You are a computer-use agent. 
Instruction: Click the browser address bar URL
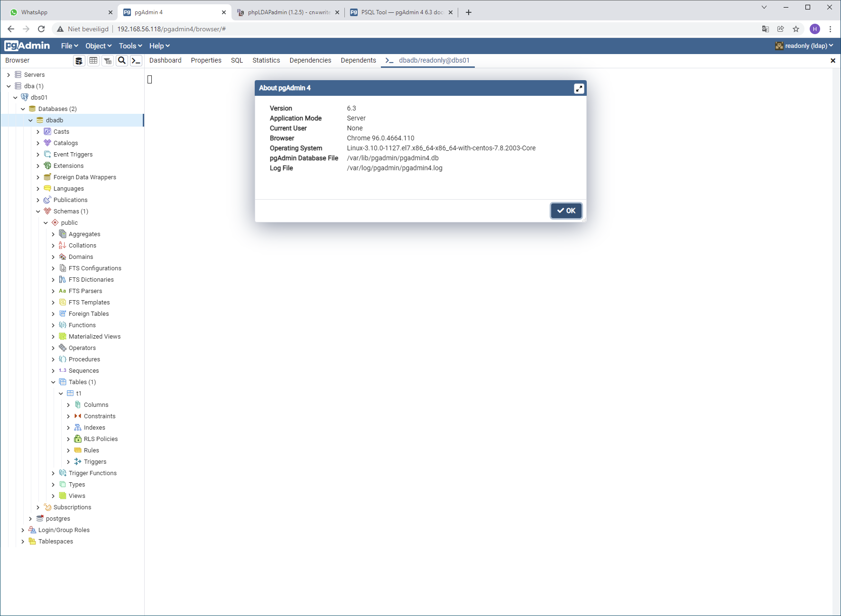pos(171,29)
